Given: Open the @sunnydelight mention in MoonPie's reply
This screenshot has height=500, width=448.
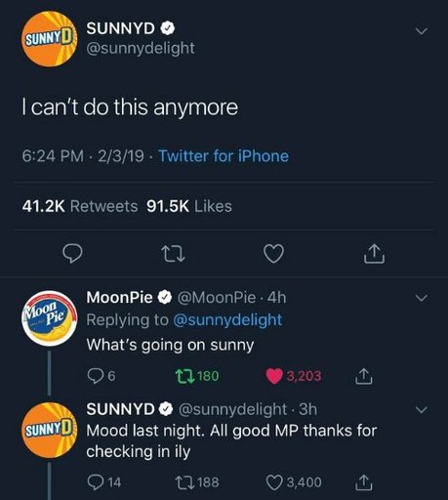Looking at the screenshot, I should tap(227, 319).
